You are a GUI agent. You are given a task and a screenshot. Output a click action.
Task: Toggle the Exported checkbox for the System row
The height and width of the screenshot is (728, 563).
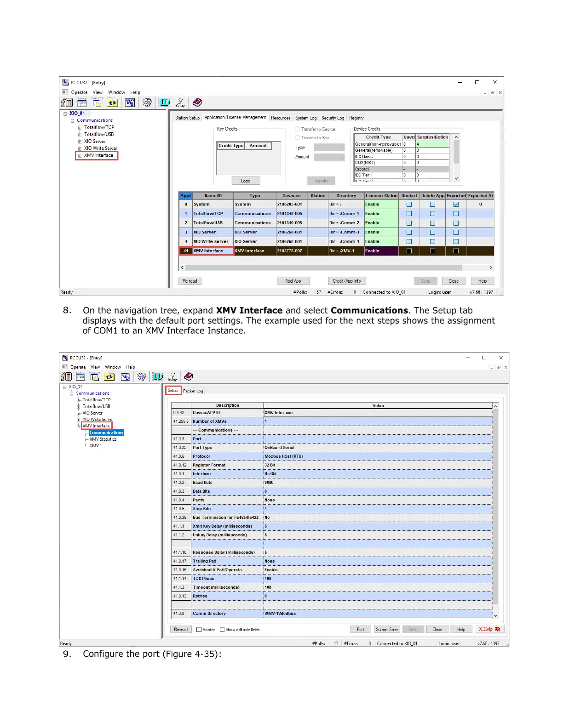456,205
